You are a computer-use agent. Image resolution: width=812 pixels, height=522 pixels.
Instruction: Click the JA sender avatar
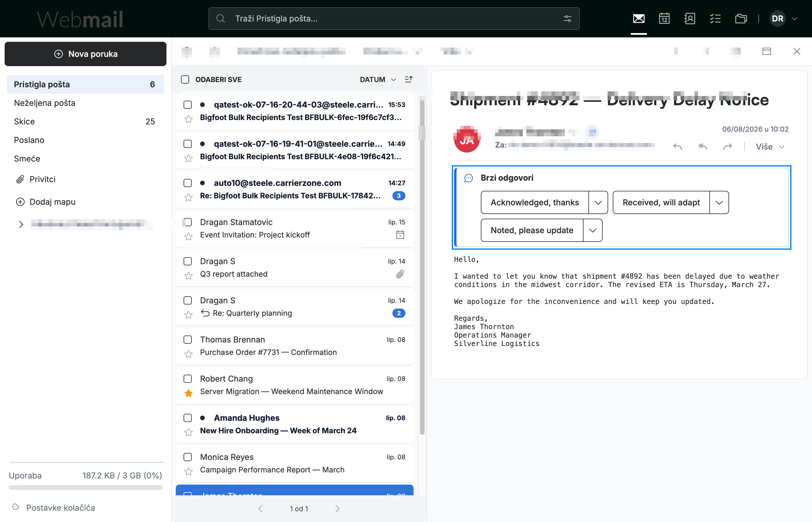point(467,139)
